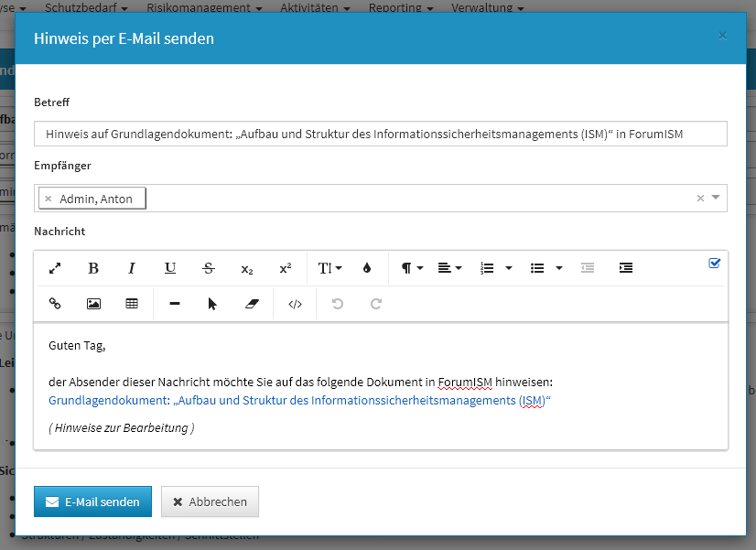Toggle the blue checkbox in editor corner

(x=715, y=264)
